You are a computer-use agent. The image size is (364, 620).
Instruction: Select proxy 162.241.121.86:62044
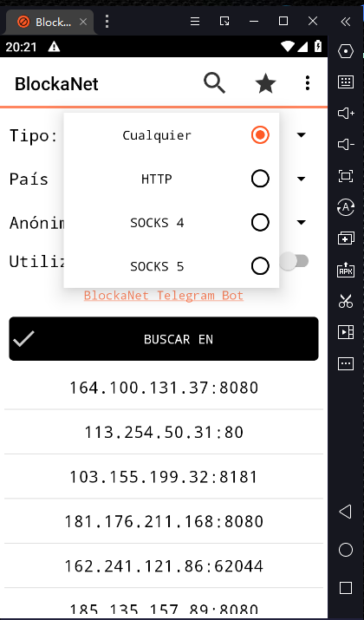click(164, 566)
